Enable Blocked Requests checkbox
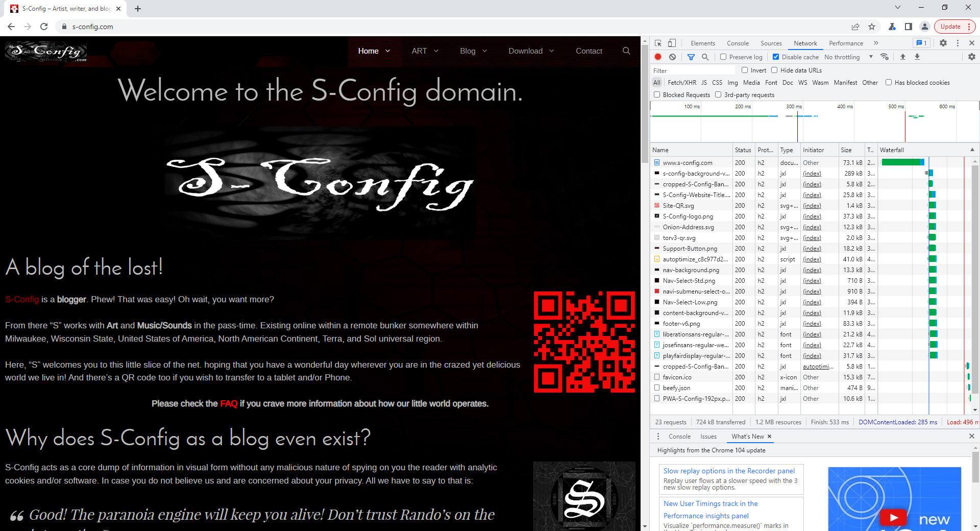 (657, 94)
